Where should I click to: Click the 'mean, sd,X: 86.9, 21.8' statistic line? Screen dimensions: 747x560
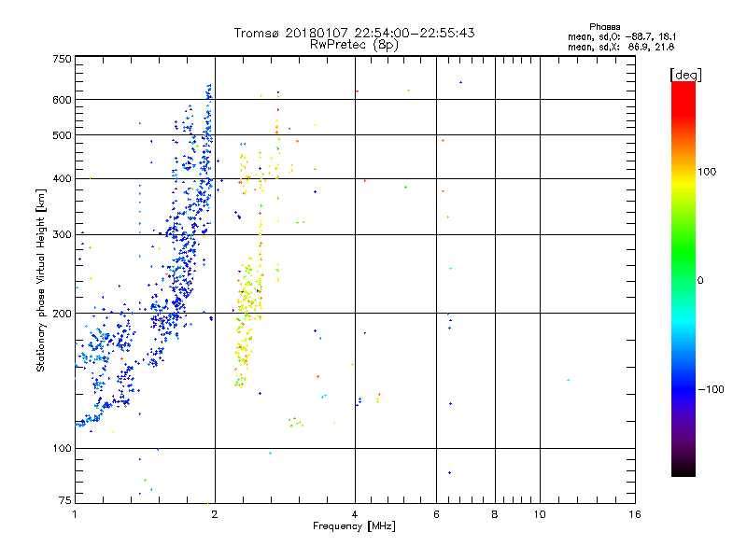[x=621, y=47]
